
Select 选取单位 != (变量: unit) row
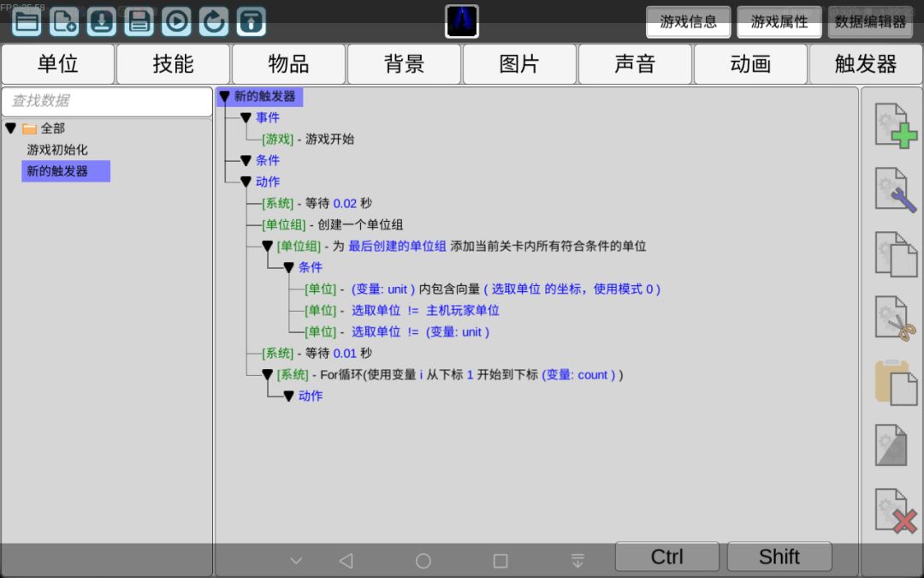pos(397,331)
